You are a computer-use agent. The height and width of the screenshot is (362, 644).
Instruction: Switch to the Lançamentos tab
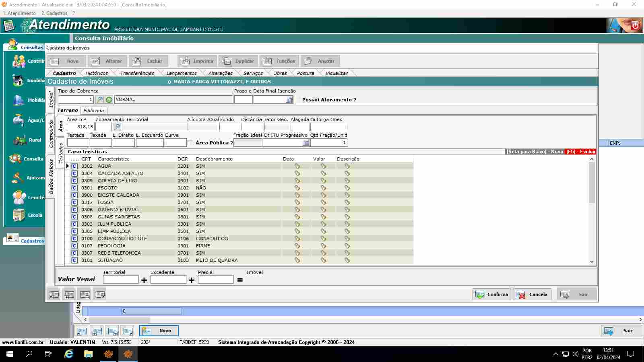pyautogui.click(x=182, y=73)
